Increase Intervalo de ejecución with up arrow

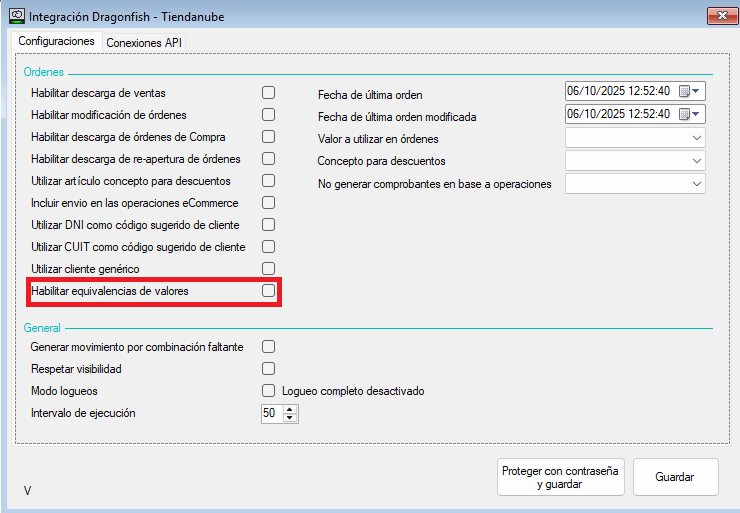pos(290,408)
